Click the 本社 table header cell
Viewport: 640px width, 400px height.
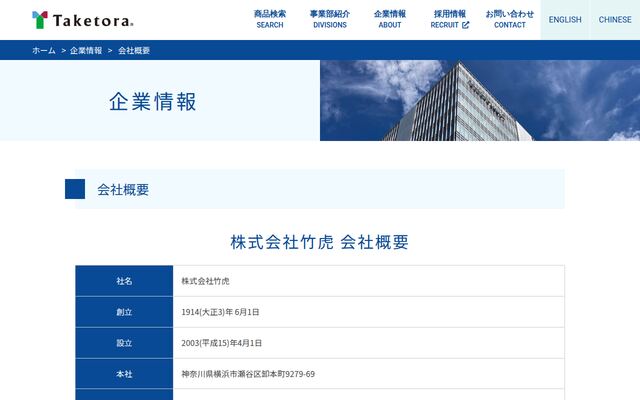[124, 373]
